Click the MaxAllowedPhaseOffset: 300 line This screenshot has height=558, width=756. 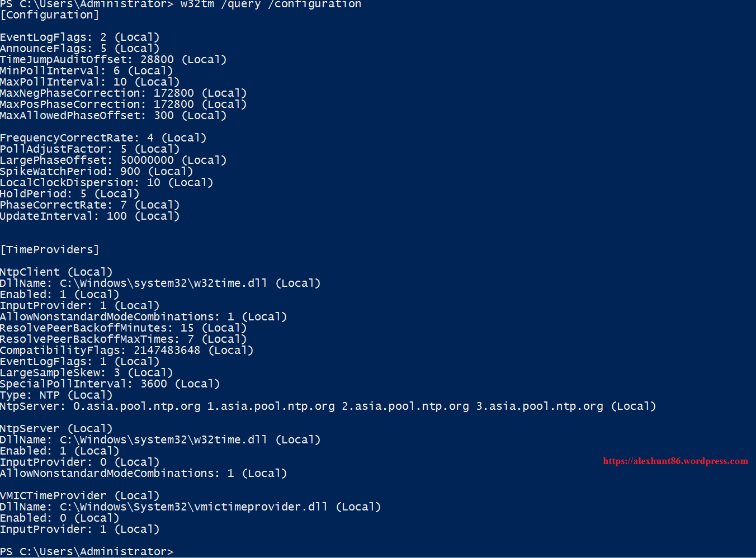(113, 116)
